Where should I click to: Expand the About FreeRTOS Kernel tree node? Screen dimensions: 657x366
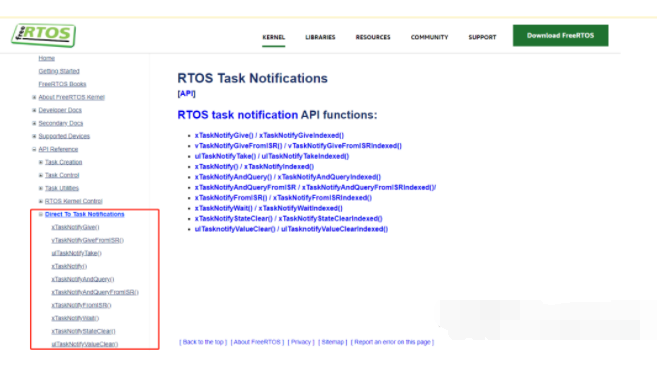(x=34, y=97)
